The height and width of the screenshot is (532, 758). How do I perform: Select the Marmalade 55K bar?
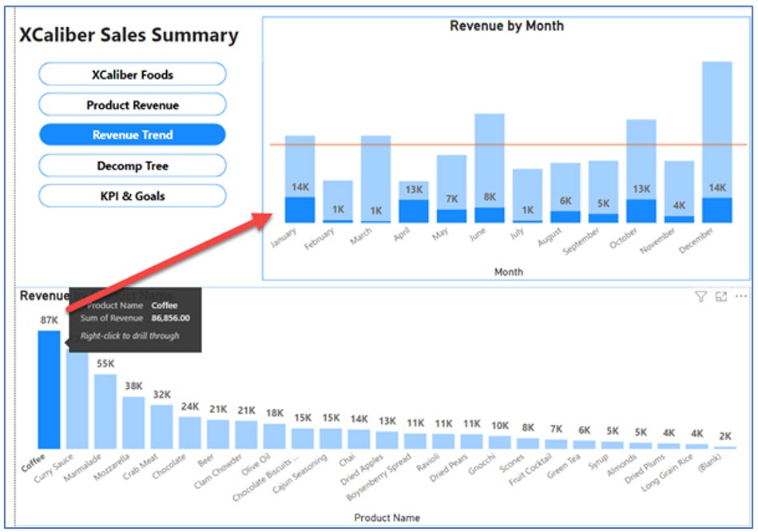click(x=105, y=411)
